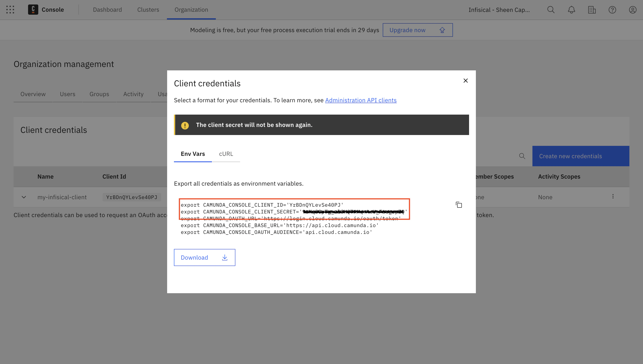Open the notifications bell
The height and width of the screenshot is (364, 643).
click(571, 10)
